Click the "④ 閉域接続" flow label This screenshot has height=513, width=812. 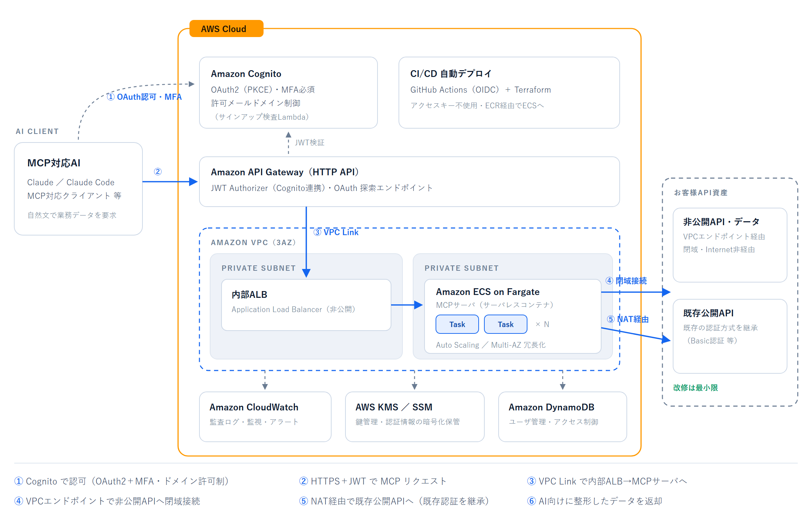coord(626,281)
